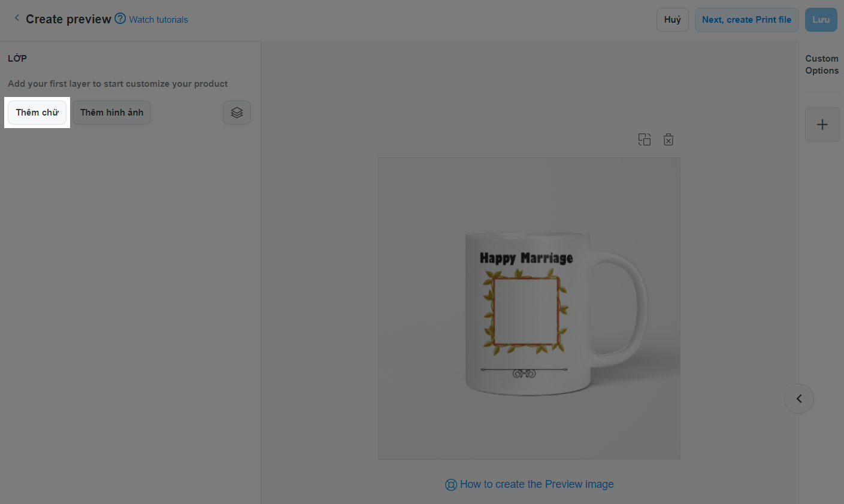Add a text layer with Thêm chữ
Screen dimensions: 844x504
[37, 113]
